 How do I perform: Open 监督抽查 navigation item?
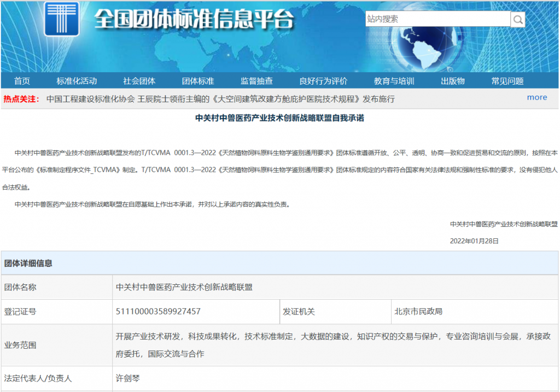click(x=256, y=81)
